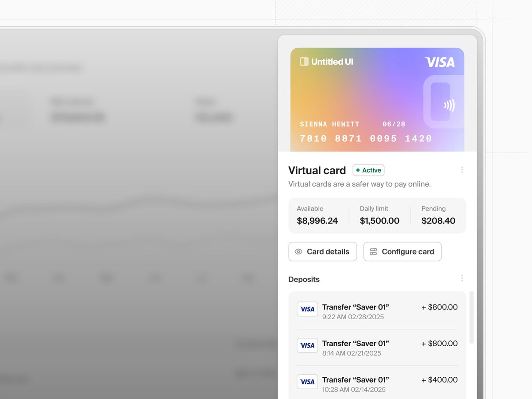Image resolution: width=532 pixels, height=399 pixels.
Task: Select the transfer dated 02/28/2025
Action: coord(377,311)
